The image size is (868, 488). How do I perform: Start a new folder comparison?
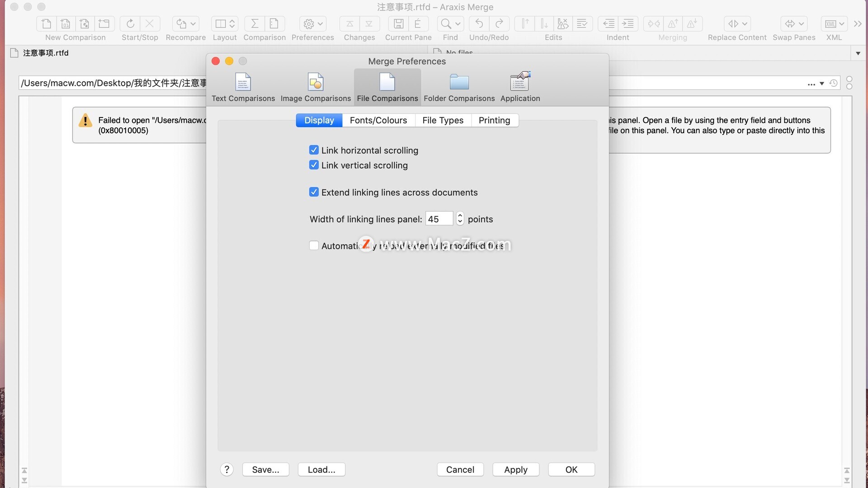(104, 23)
